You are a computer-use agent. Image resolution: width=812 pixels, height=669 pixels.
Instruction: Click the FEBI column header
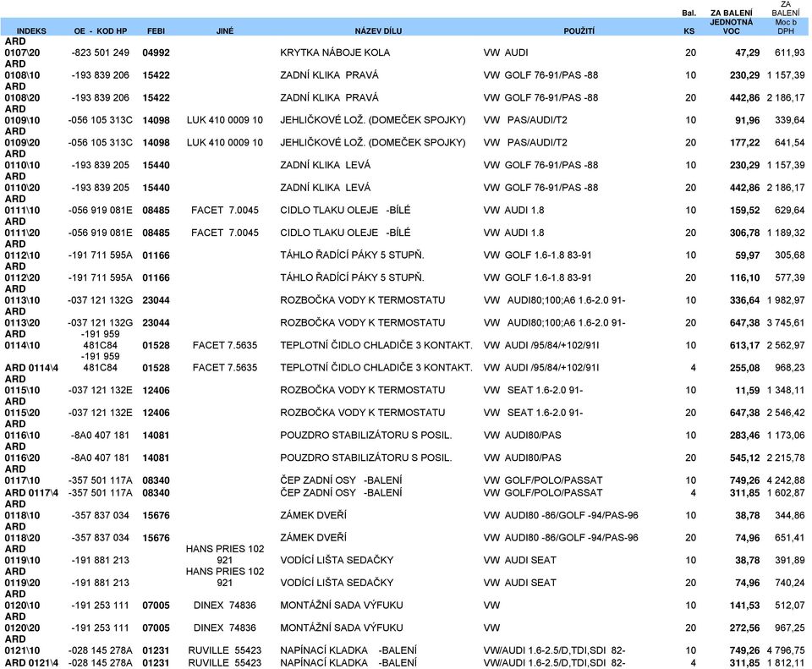pyautogui.click(x=156, y=31)
